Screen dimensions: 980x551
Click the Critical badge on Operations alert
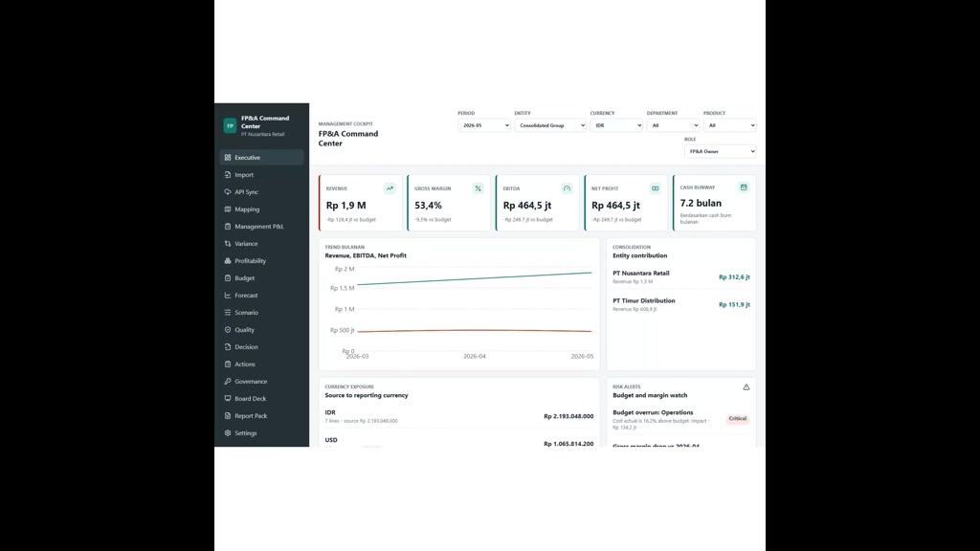tap(738, 419)
